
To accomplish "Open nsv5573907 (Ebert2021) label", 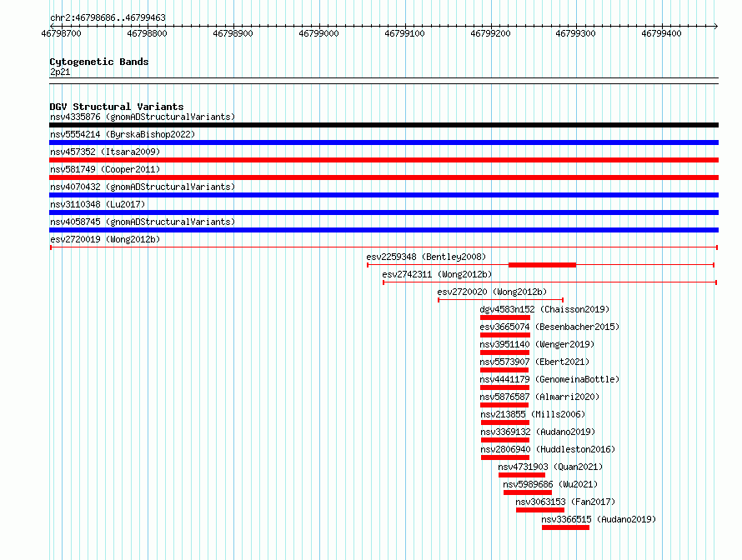I will point(534,362).
